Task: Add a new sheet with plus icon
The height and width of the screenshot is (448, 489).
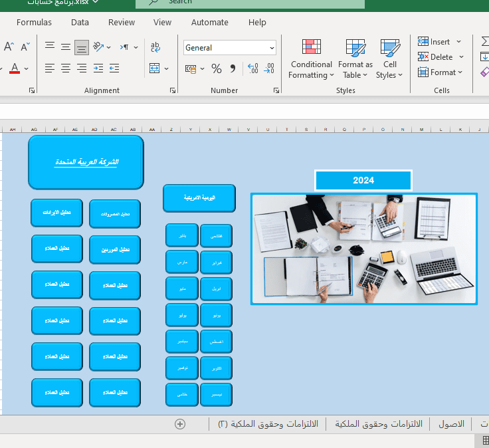Action: point(180,424)
